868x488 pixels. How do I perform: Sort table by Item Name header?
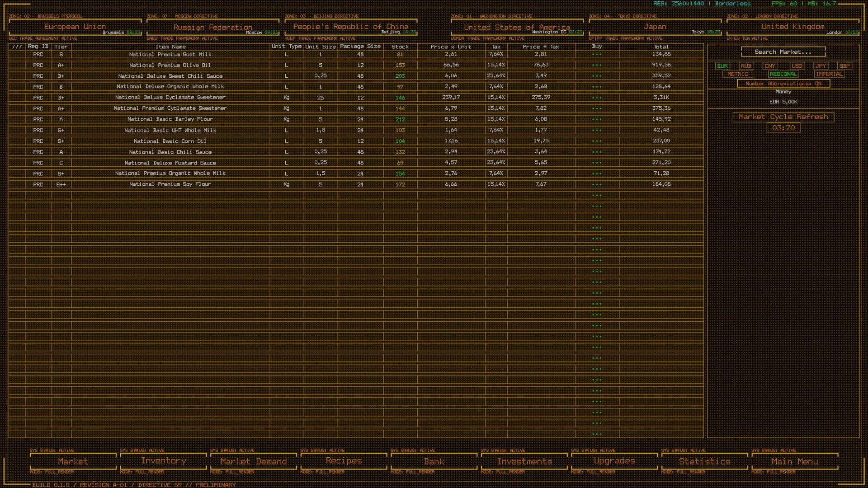[170, 47]
